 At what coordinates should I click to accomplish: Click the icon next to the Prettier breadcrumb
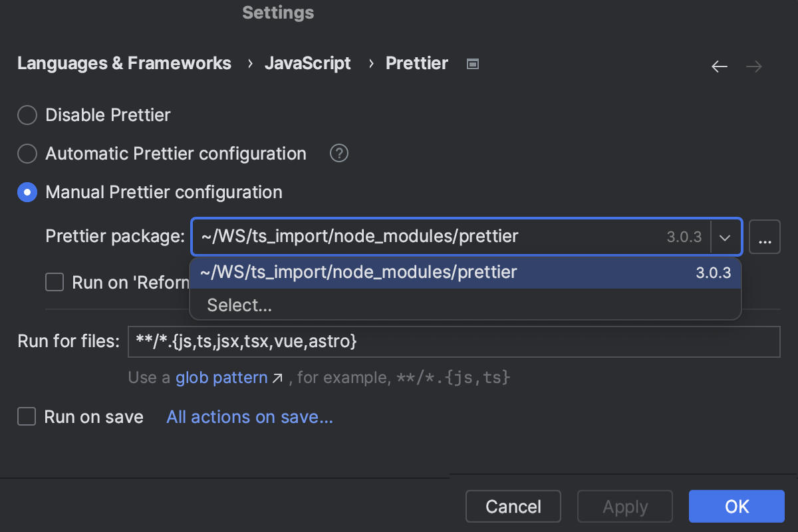472,63
